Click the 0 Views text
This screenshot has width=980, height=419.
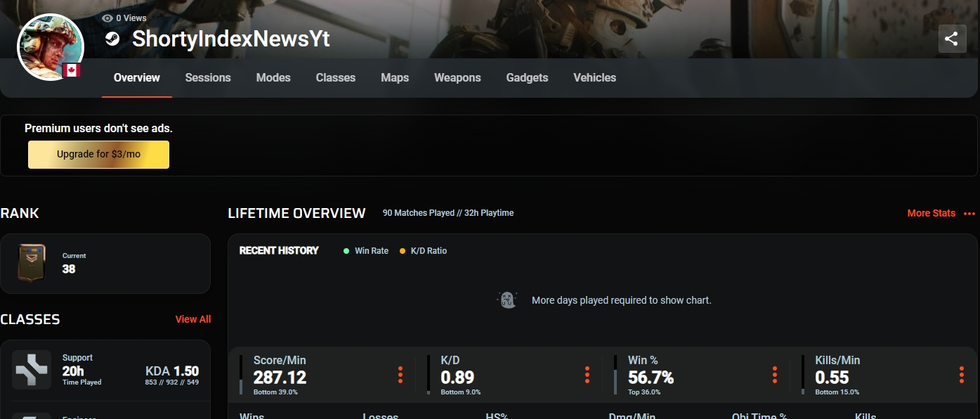tap(131, 18)
